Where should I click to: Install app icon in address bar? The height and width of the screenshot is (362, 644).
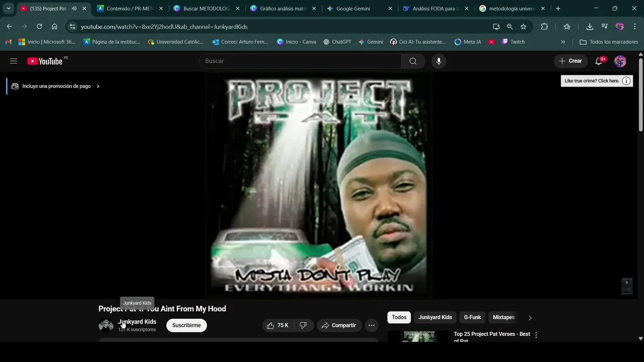pyautogui.click(x=496, y=27)
